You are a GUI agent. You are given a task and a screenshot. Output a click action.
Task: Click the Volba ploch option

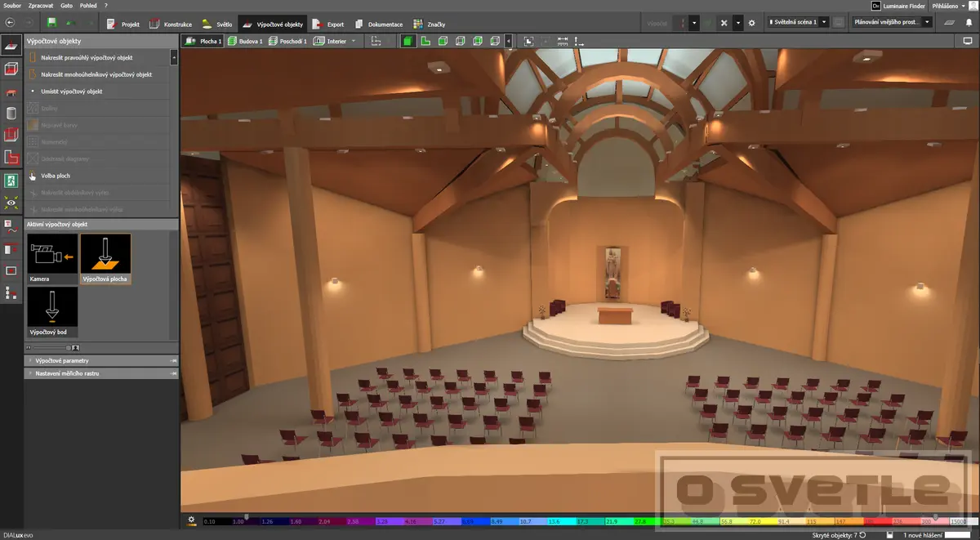click(x=59, y=176)
